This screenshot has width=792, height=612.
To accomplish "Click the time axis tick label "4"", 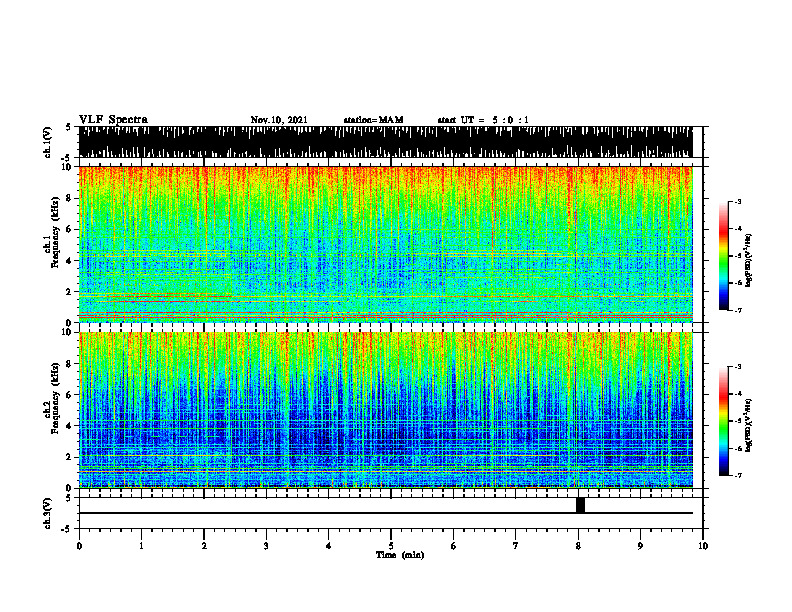I will (328, 546).
